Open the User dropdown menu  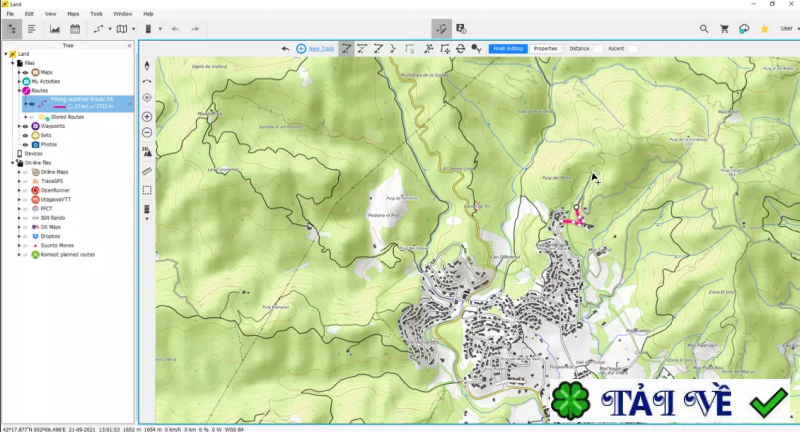point(788,29)
